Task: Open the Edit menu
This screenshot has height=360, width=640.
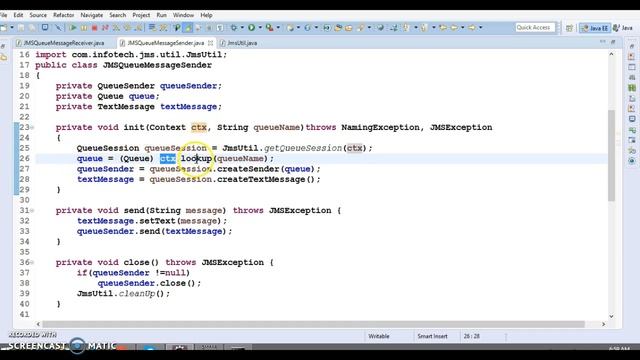Action: point(18,15)
